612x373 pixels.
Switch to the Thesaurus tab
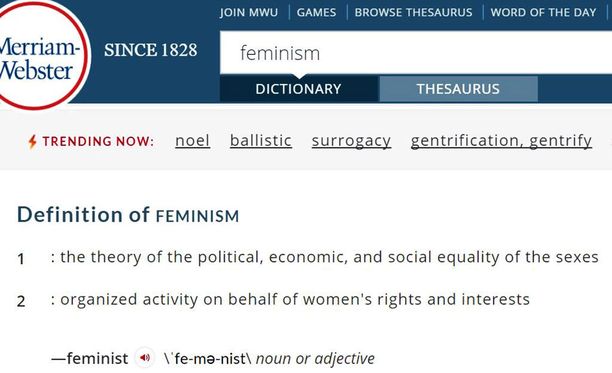[x=458, y=89]
